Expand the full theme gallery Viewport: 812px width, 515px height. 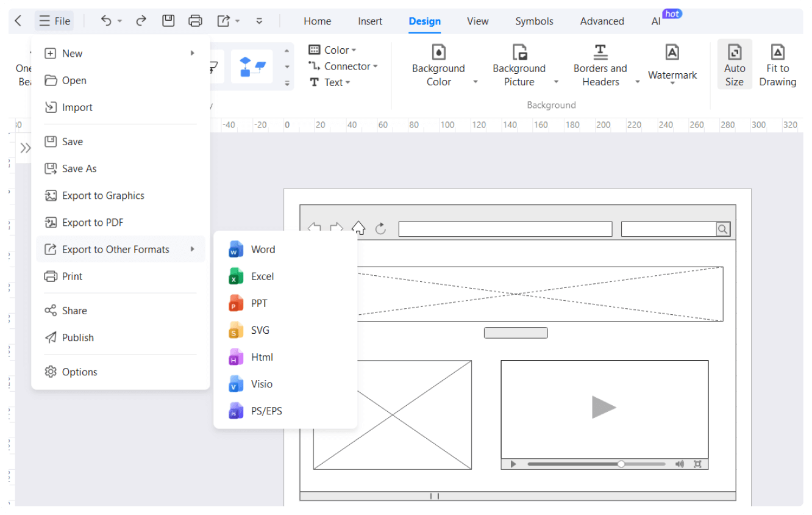(287, 83)
